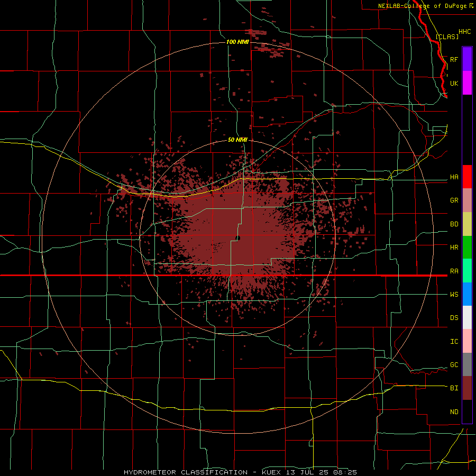Click the black radar site marker at center
Viewport: 476px width, 476px height.
[x=237, y=237]
